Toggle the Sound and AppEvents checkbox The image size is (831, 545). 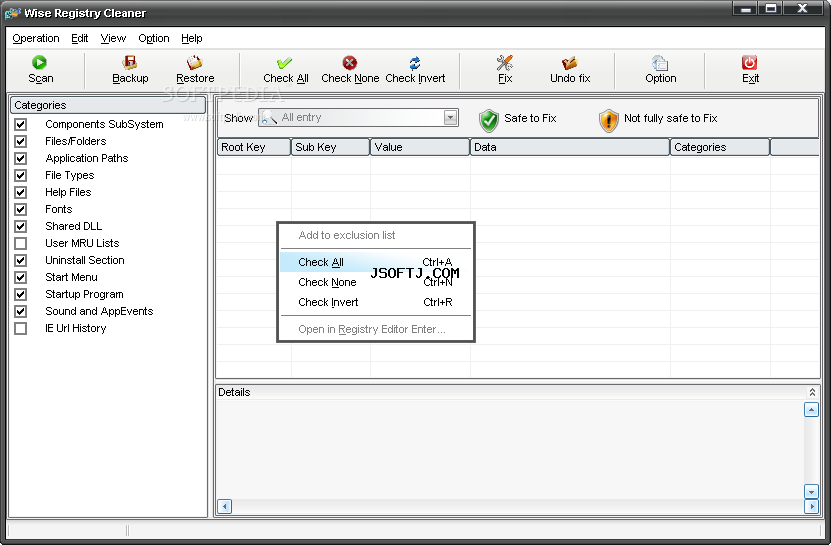click(21, 311)
